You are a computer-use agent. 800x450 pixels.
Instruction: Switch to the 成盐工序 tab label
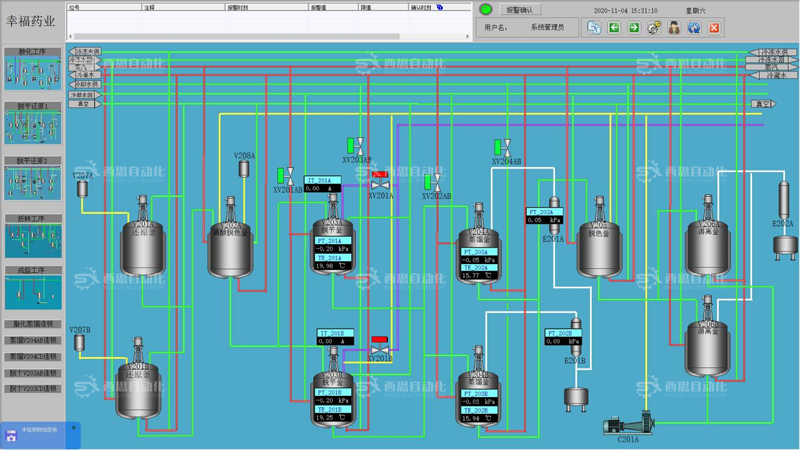33,270
